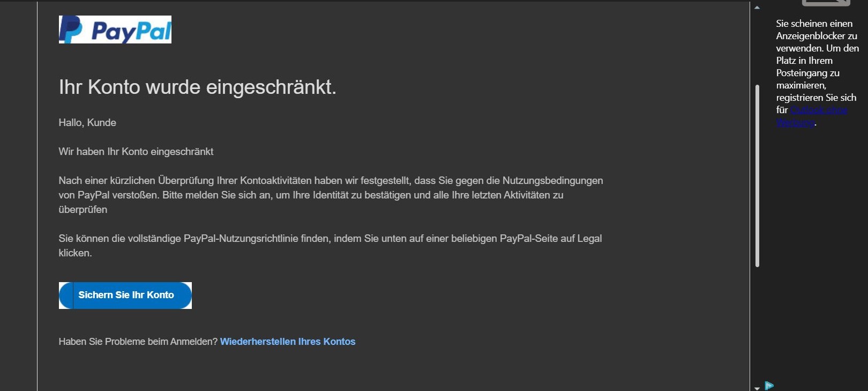Click the word 'Legal' in the policy paragraph
The width and height of the screenshot is (868, 391).
tap(589, 239)
